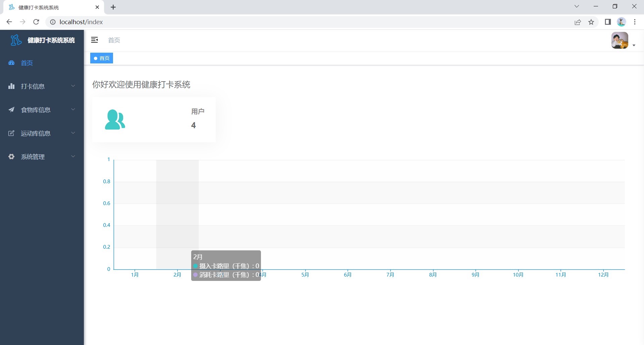Click the 8月 label on chart axis
This screenshot has height=345, width=644.
point(433,275)
